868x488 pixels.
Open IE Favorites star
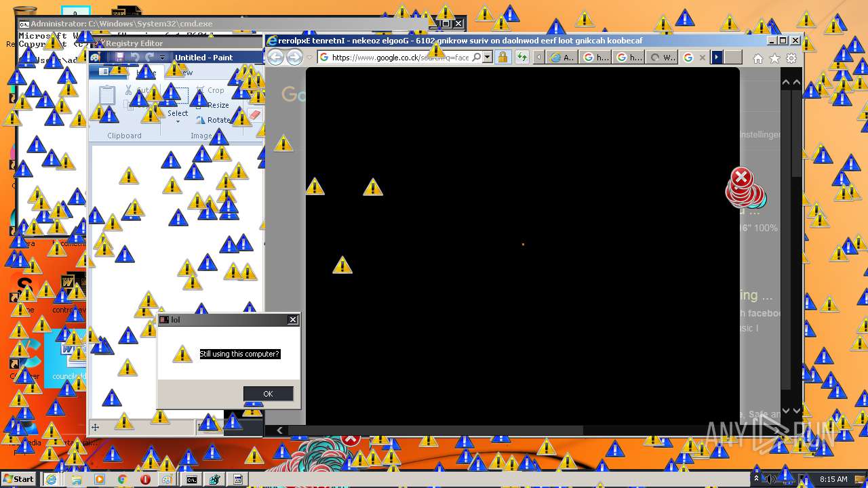pos(774,59)
